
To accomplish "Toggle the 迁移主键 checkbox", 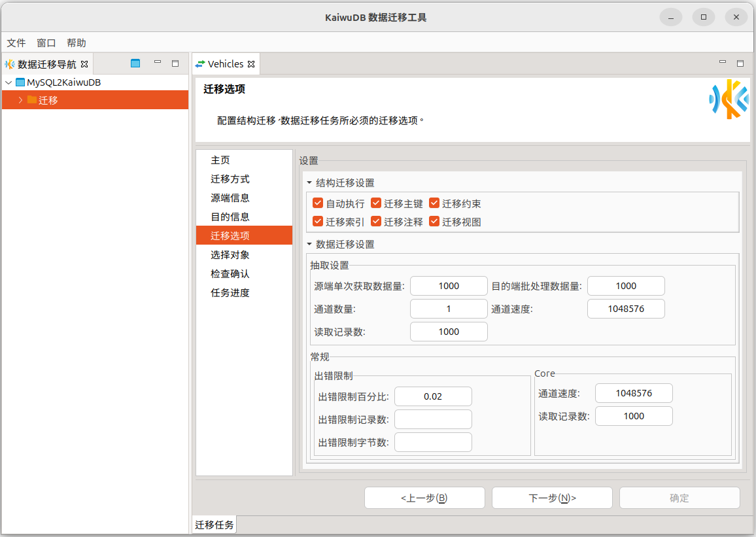I will (376, 203).
